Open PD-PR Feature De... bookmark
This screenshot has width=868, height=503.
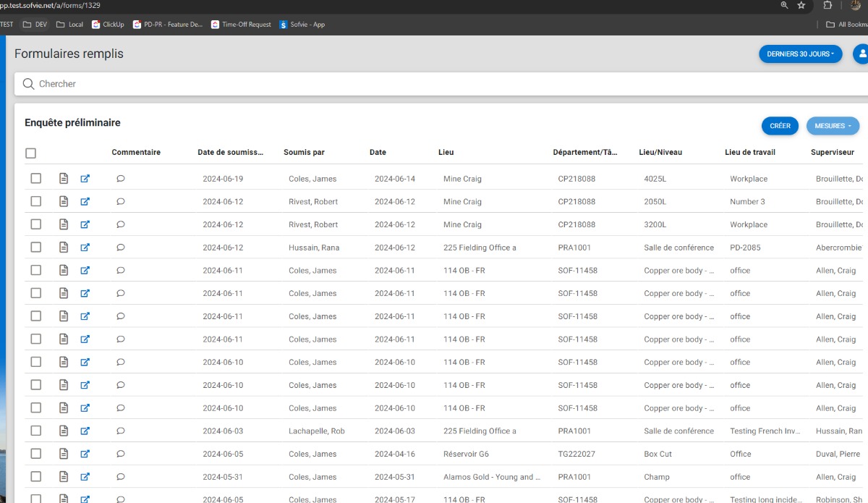point(168,25)
